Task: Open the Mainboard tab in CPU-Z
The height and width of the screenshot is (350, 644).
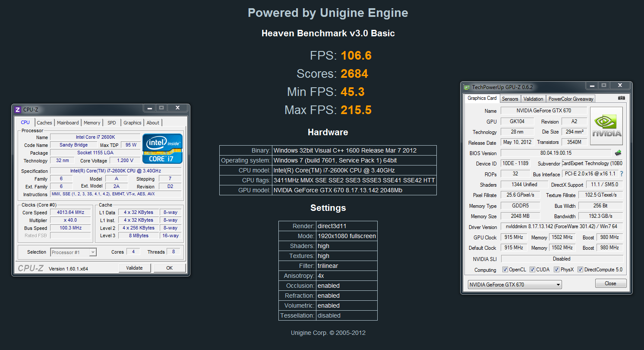Action: click(x=68, y=123)
